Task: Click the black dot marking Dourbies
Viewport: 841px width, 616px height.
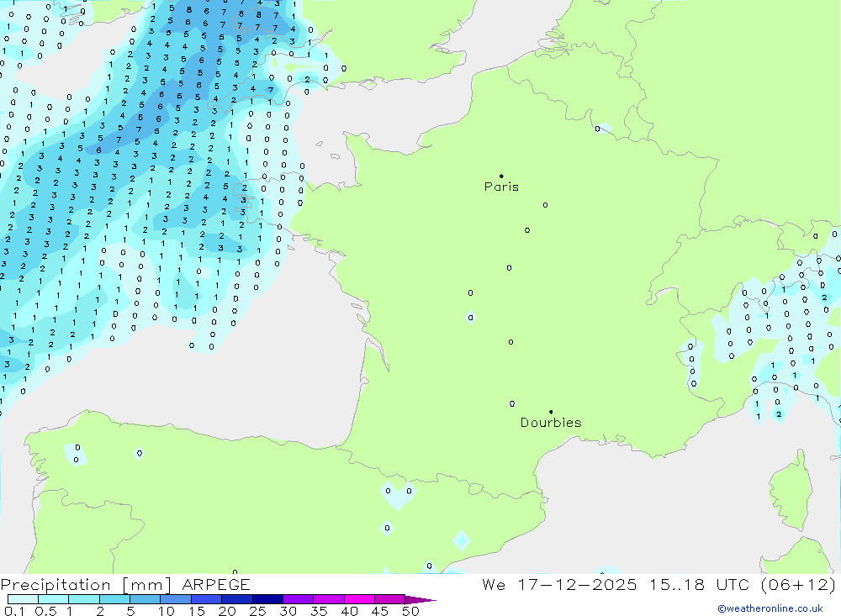Action: (551, 412)
